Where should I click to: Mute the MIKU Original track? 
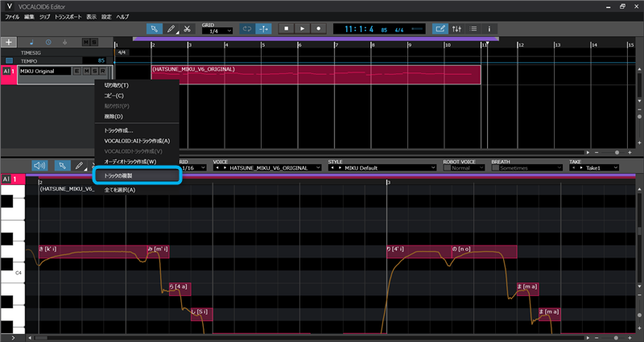coord(86,71)
